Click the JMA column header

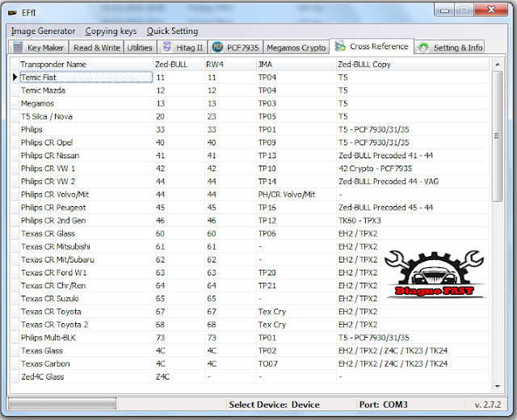click(x=296, y=65)
